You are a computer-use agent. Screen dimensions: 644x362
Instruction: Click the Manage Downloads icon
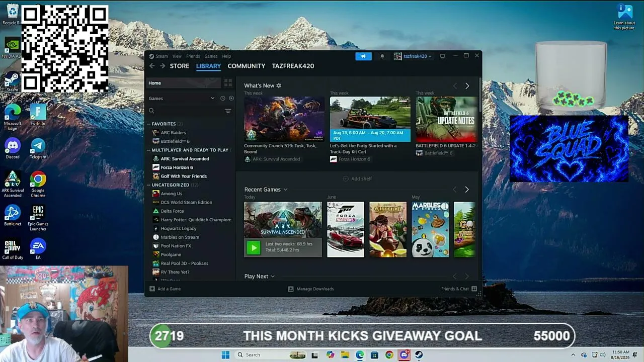291,289
